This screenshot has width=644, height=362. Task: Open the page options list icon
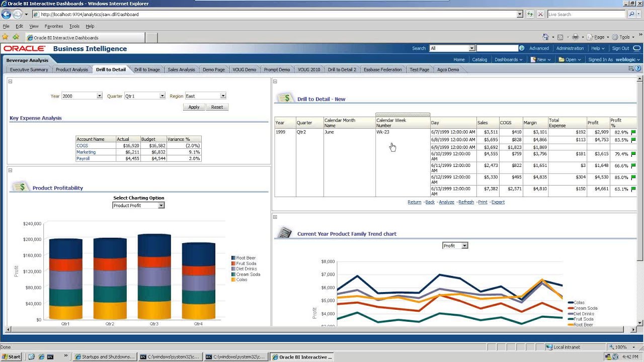[x=631, y=69]
